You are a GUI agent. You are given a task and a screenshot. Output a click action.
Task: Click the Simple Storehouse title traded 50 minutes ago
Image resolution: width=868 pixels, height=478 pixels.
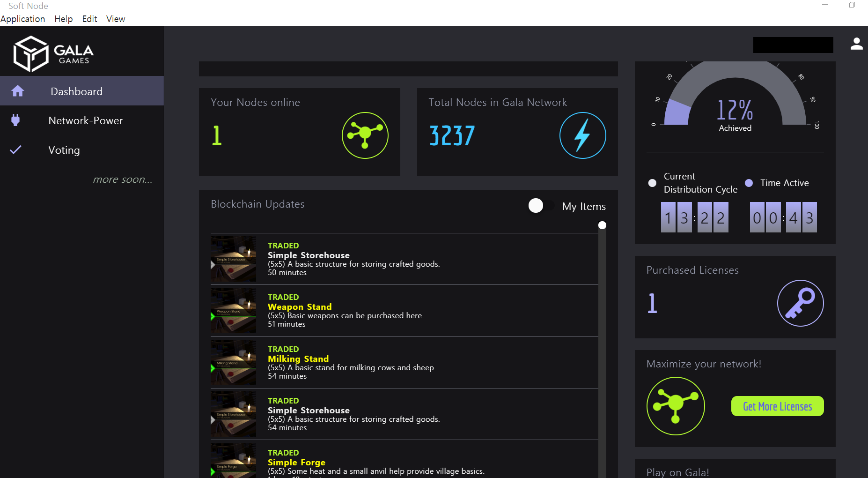coord(309,255)
